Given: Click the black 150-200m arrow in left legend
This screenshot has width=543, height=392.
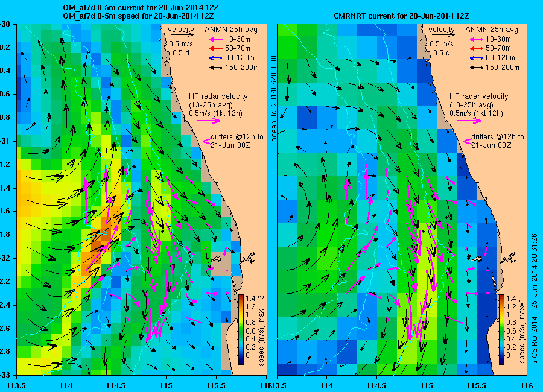Looking at the screenshot, I should pyautogui.click(x=216, y=68).
